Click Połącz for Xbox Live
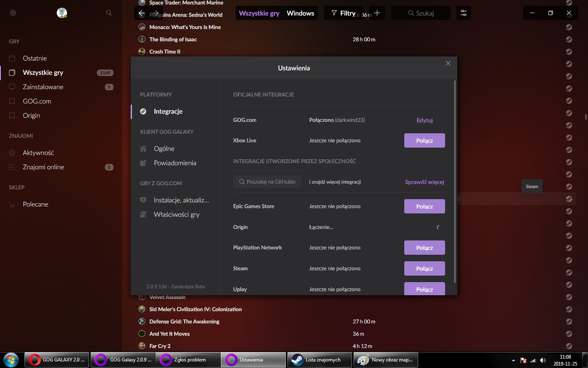588x368 pixels. click(x=425, y=140)
